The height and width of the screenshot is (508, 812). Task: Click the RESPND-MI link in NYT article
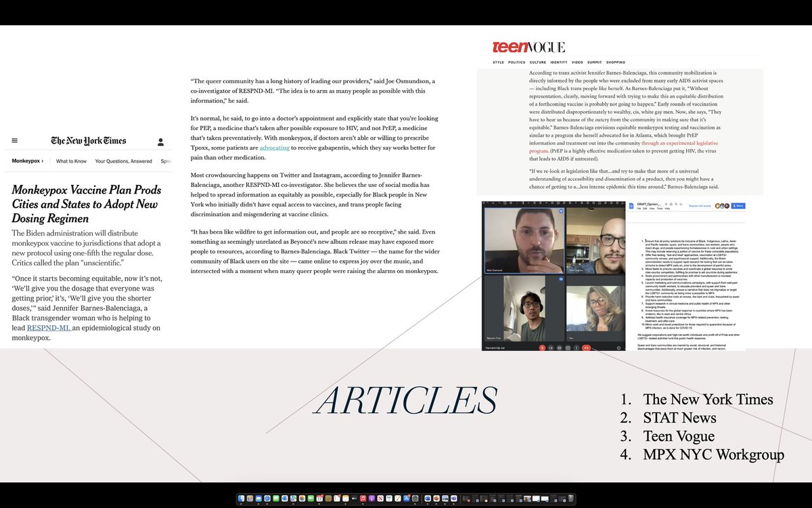49,328
